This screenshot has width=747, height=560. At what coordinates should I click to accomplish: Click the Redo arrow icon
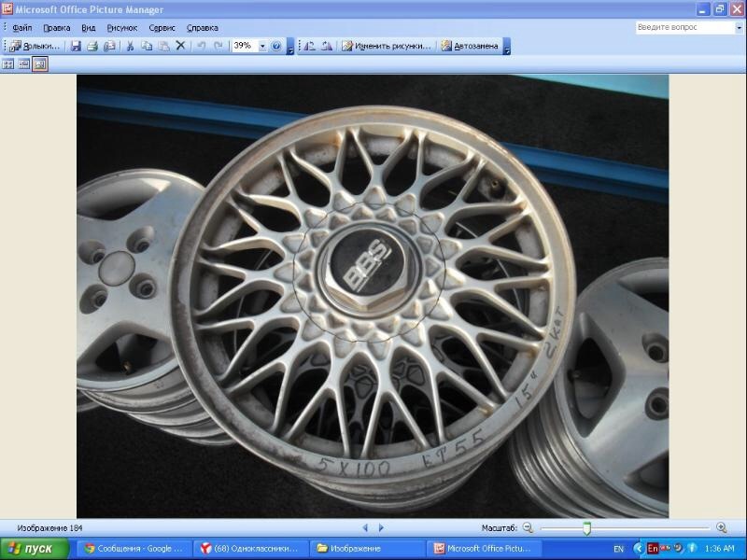(x=218, y=46)
